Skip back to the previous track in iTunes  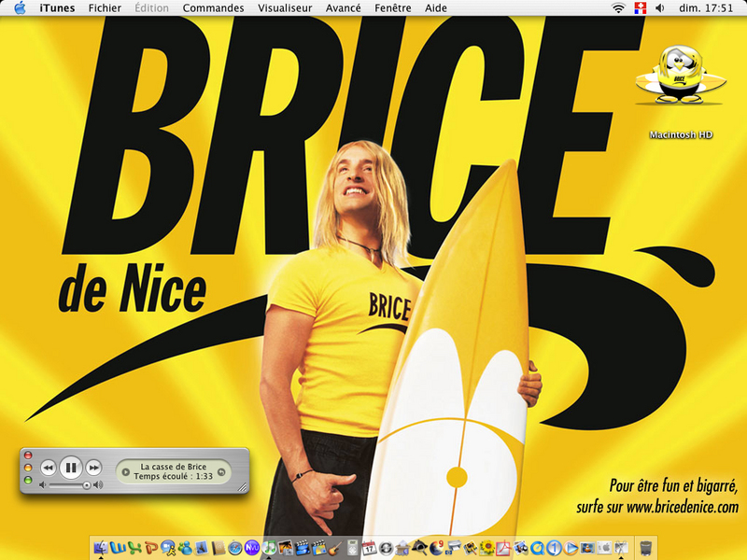(49, 469)
